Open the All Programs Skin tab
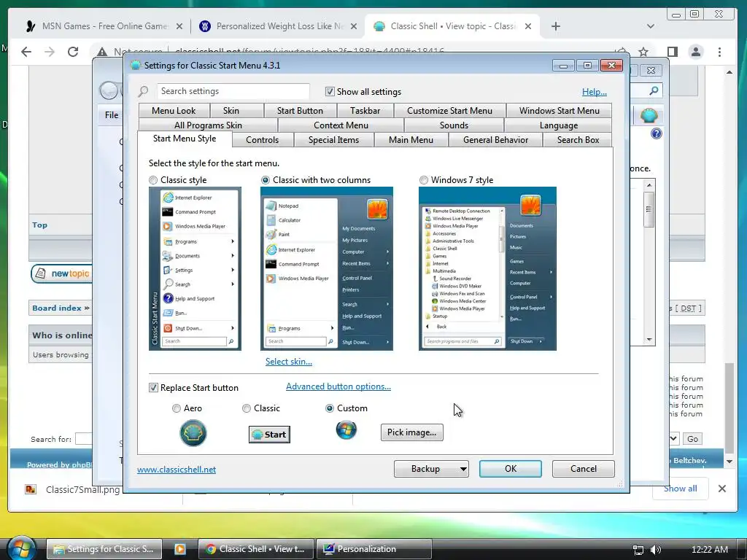 click(x=208, y=125)
